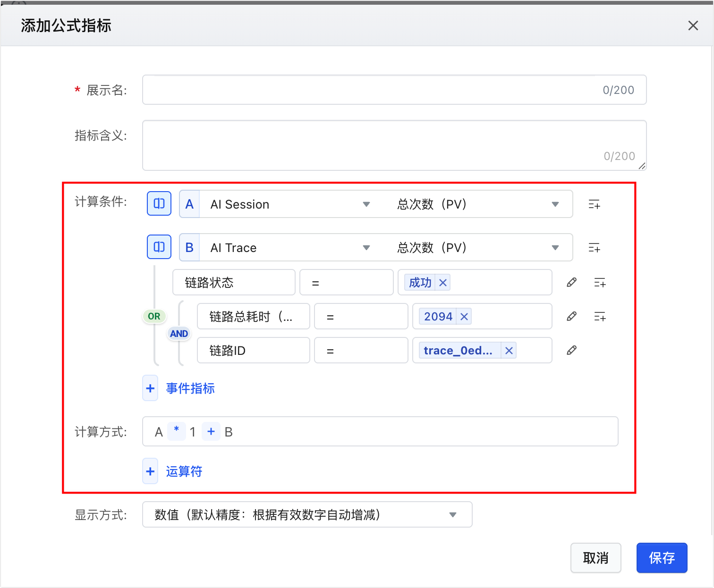Edit the 链路ID condition with the pencil
The image size is (714, 588).
pos(571,350)
